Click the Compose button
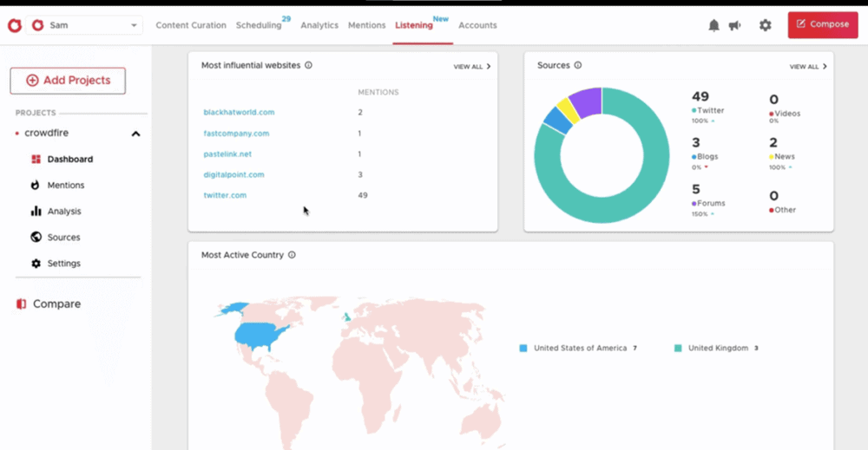Screen dimensions: 868x450 click(823, 25)
